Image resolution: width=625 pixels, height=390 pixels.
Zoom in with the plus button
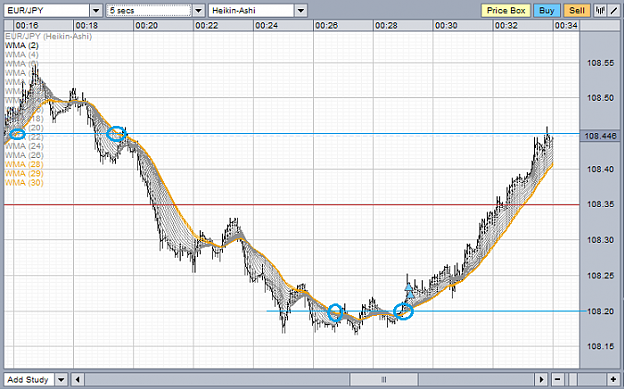point(613,379)
